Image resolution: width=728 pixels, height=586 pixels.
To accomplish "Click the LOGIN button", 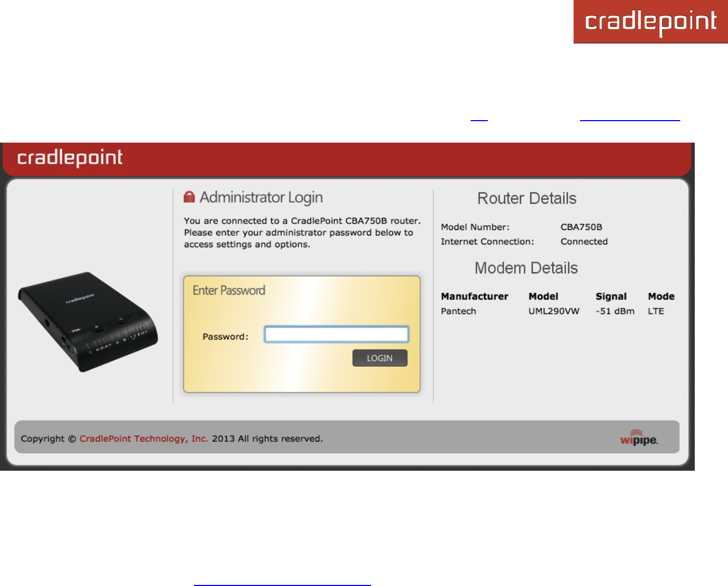I will [380, 358].
